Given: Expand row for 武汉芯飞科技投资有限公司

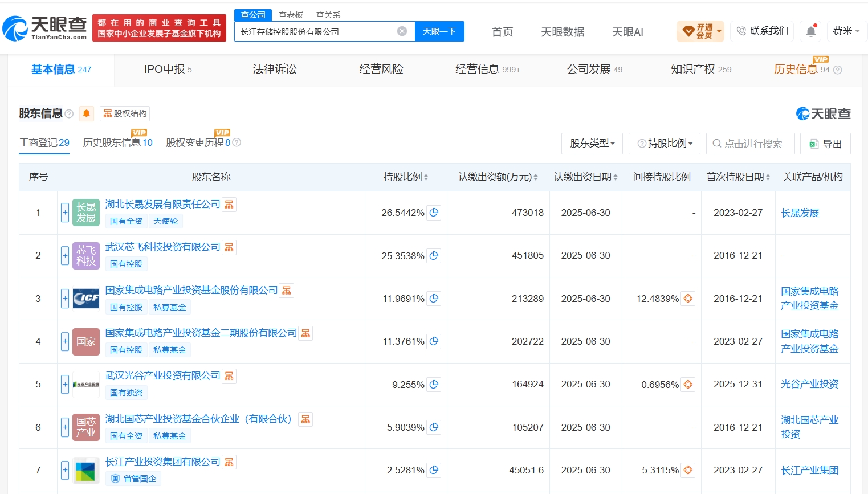Looking at the screenshot, I should (x=65, y=255).
